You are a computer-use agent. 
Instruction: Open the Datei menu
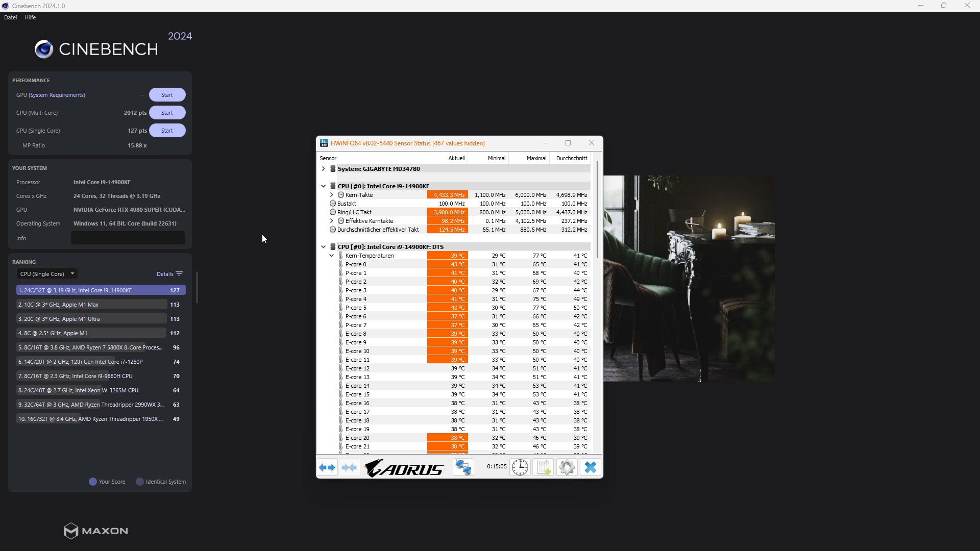pos(10,17)
